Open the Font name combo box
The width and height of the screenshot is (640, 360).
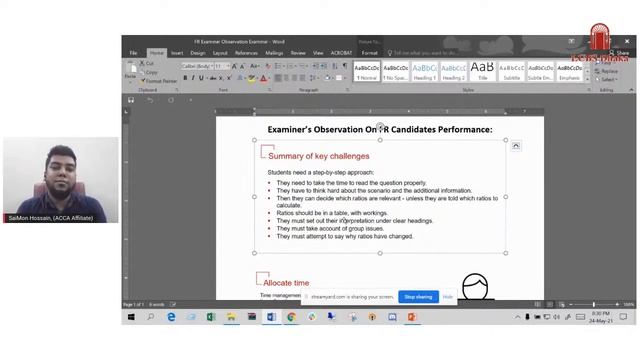197,66
